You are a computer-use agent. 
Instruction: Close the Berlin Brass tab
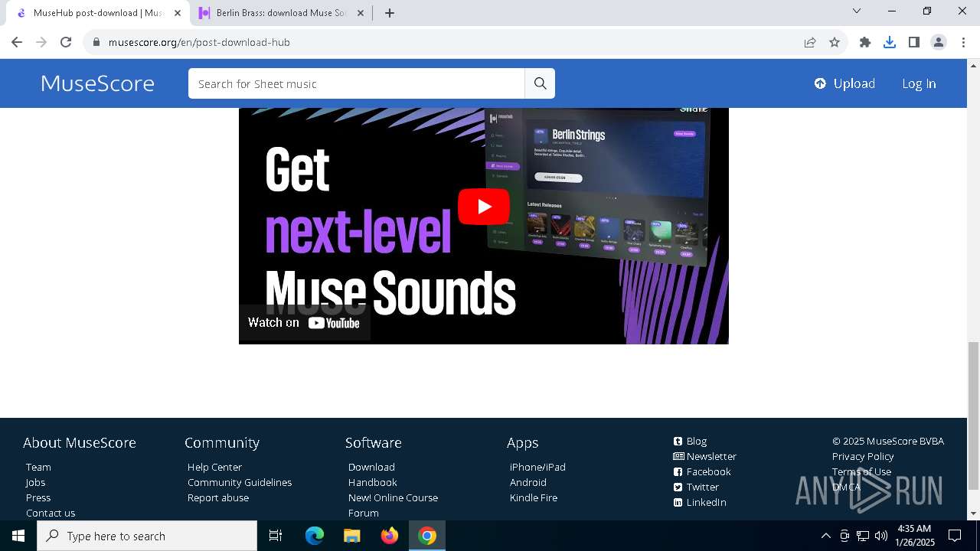point(361,13)
